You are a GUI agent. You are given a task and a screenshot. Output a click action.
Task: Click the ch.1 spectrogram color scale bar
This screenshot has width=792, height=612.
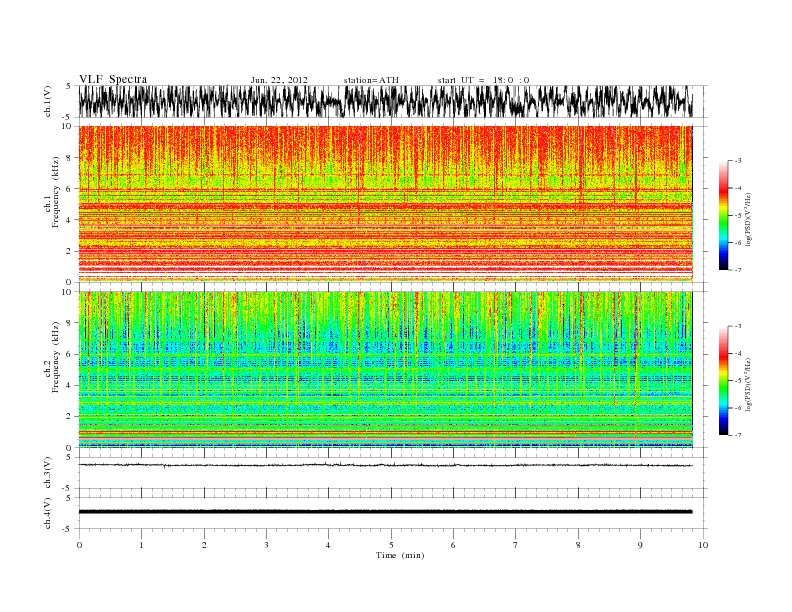coord(723,215)
